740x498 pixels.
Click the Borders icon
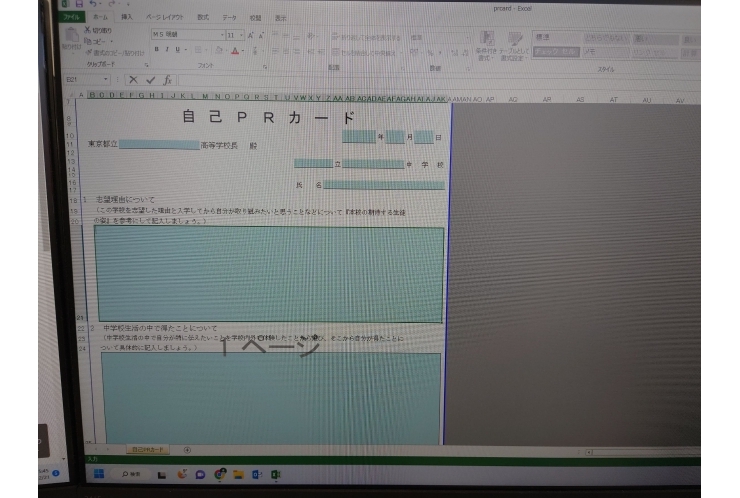pos(198,50)
